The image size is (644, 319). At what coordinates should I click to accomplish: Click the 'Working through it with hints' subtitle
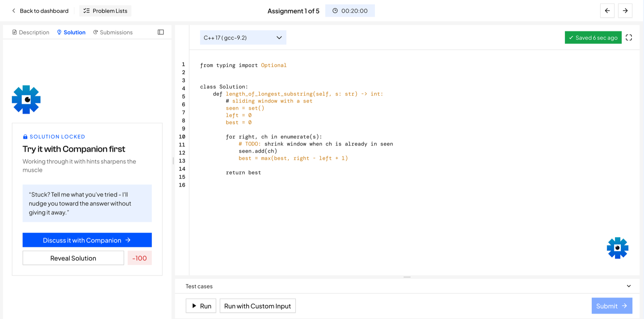pyautogui.click(x=79, y=165)
